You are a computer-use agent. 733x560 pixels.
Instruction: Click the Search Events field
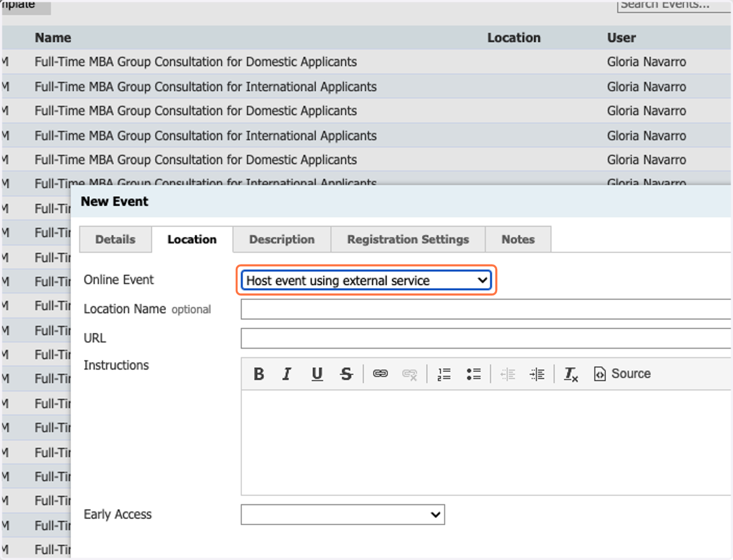click(x=674, y=5)
